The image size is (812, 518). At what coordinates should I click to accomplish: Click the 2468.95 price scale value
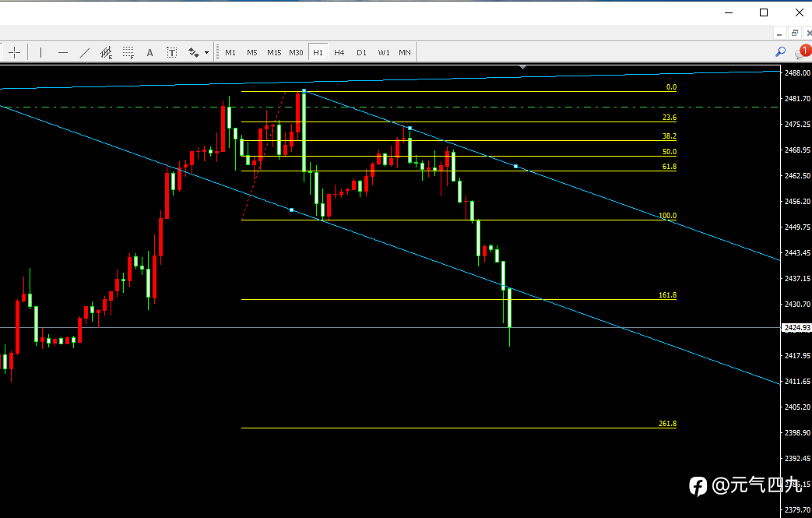pyautogui.click(x=797, y=150)
